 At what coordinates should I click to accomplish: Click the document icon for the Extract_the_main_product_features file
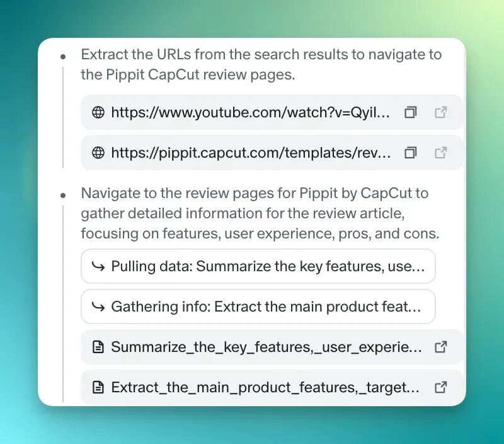click(x=98, y=387)
